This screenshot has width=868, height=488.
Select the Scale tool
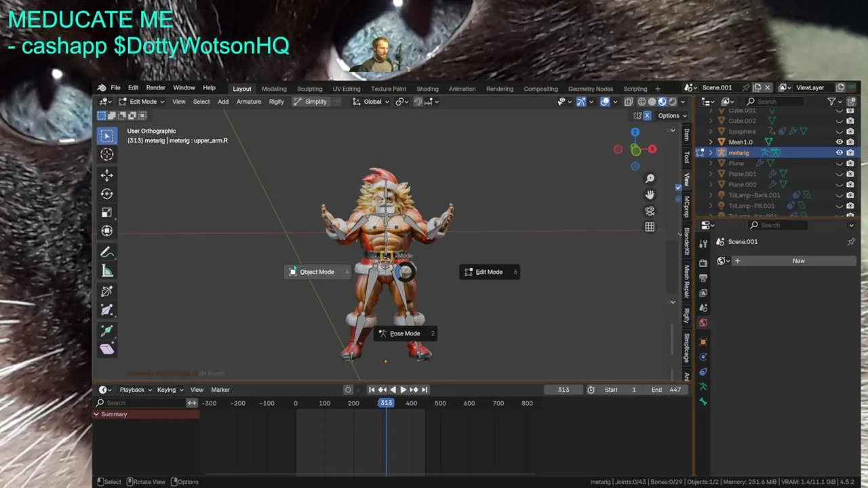(x=106, y=212)
